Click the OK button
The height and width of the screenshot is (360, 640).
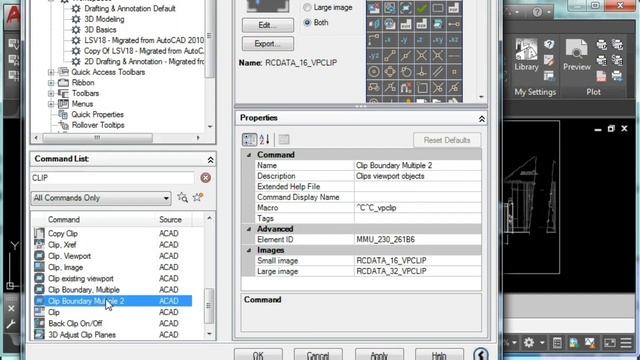(x=258, y=355)
